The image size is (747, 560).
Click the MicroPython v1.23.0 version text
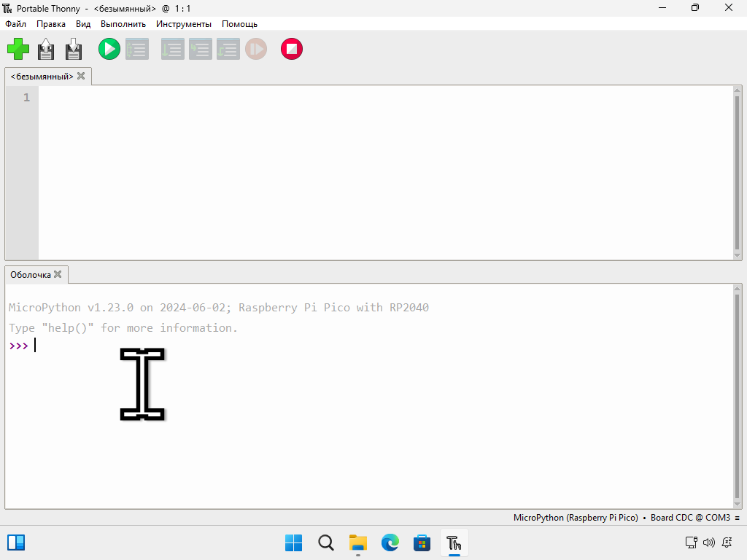pos(219,308)
